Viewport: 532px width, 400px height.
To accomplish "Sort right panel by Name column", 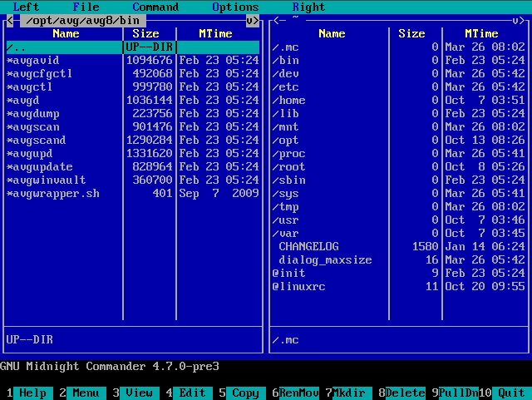I will tap(332, 33).
